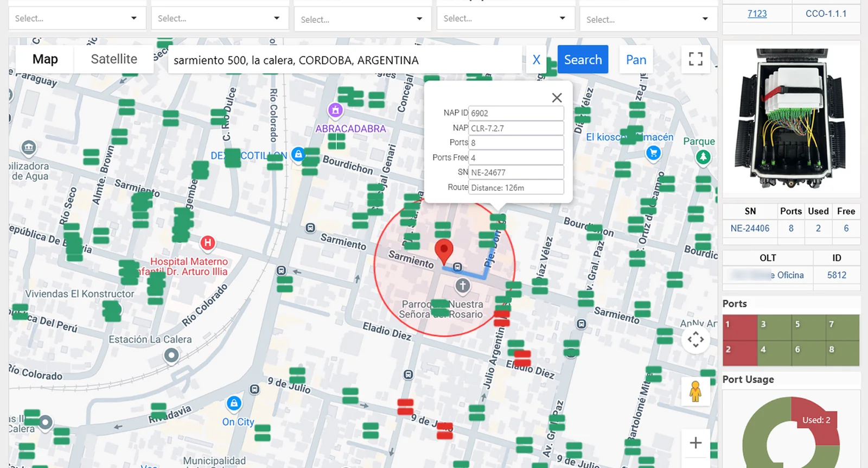Click the Street View pegman icon
Screen dimensions: 868x468
tap(695, 391)
